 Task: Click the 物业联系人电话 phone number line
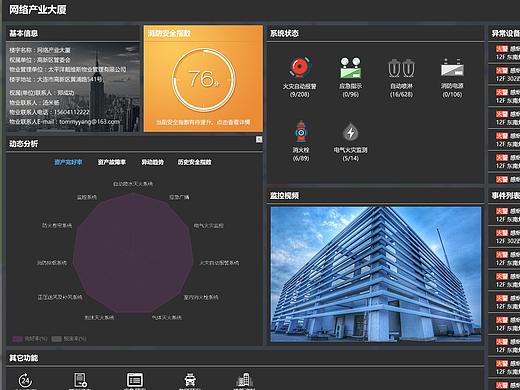point(49,112)
